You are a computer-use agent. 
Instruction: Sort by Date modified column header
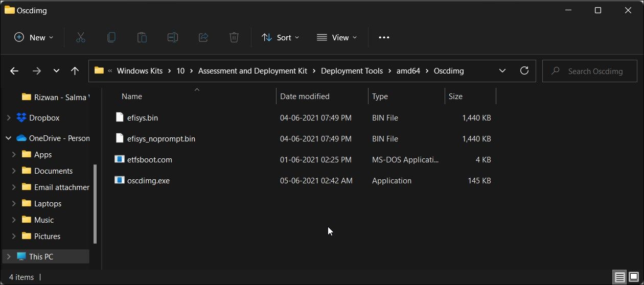[305, 96]
